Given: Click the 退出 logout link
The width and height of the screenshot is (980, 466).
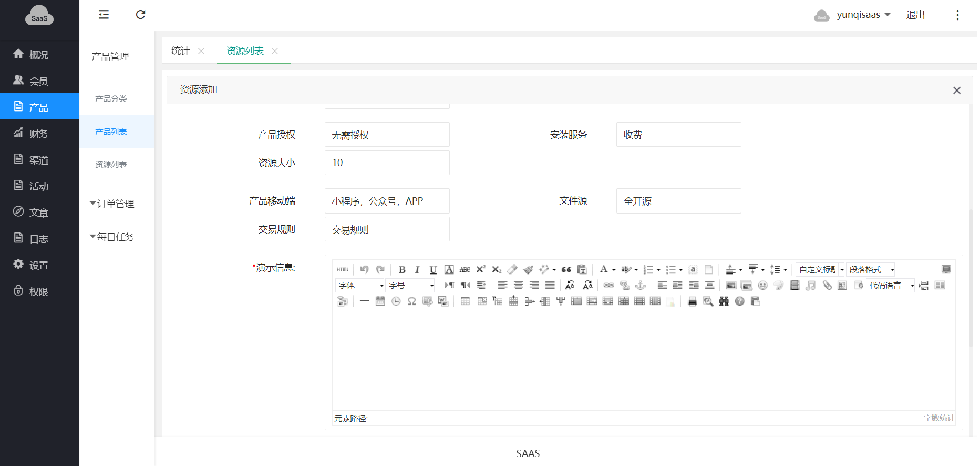Looking at the screenshot, I should (915, 15).
